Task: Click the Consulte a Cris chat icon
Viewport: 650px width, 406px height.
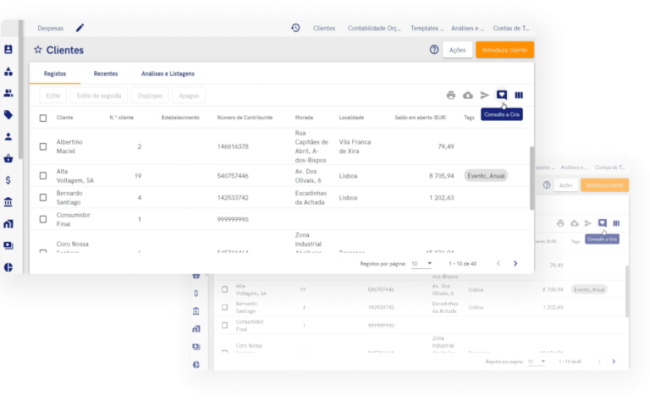Action: (x=502, y=95)
